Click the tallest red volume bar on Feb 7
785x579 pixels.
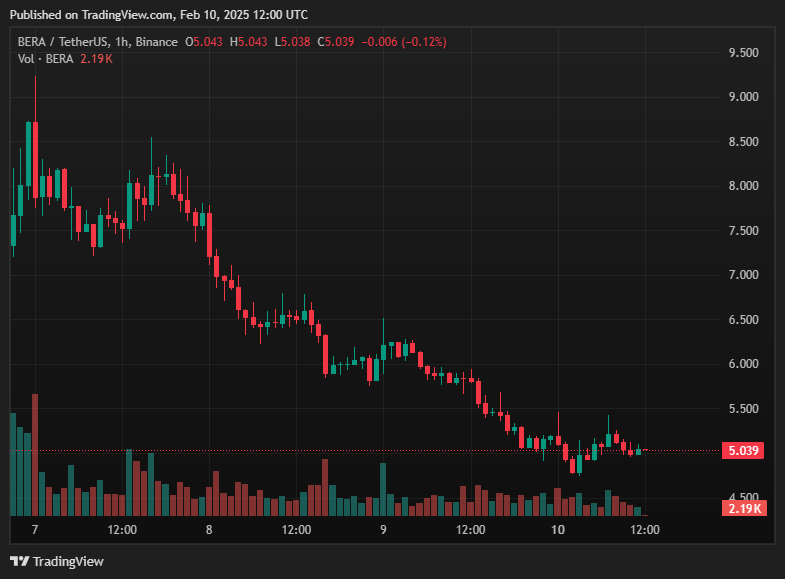(x=35, y=455)
